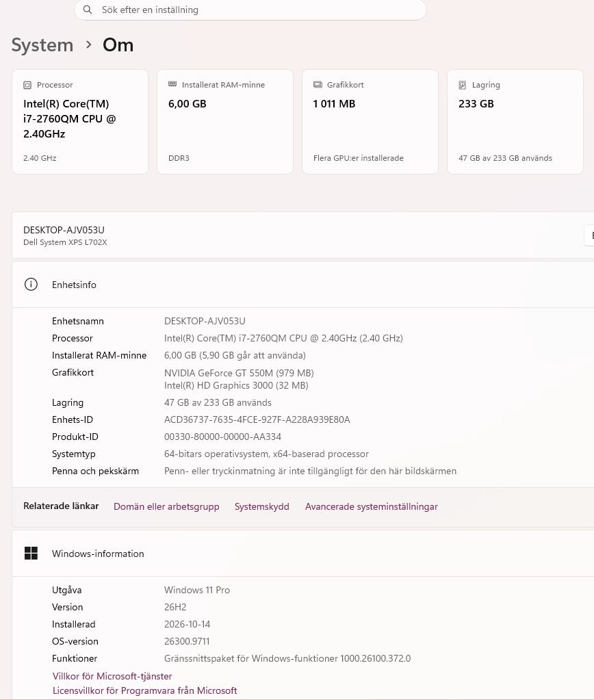Click the Enhetsinfo info icon
This screenshot has width=594, height=700.
click(x=31, y=285)
